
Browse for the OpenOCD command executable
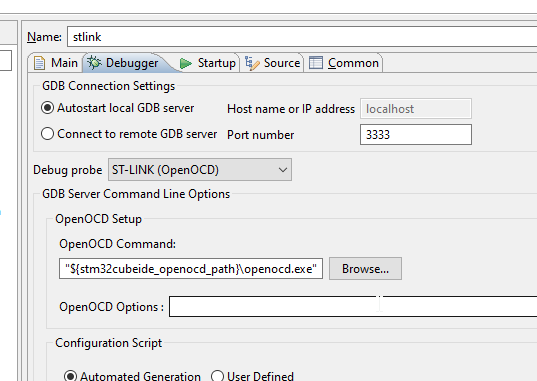tap(365, 269)
